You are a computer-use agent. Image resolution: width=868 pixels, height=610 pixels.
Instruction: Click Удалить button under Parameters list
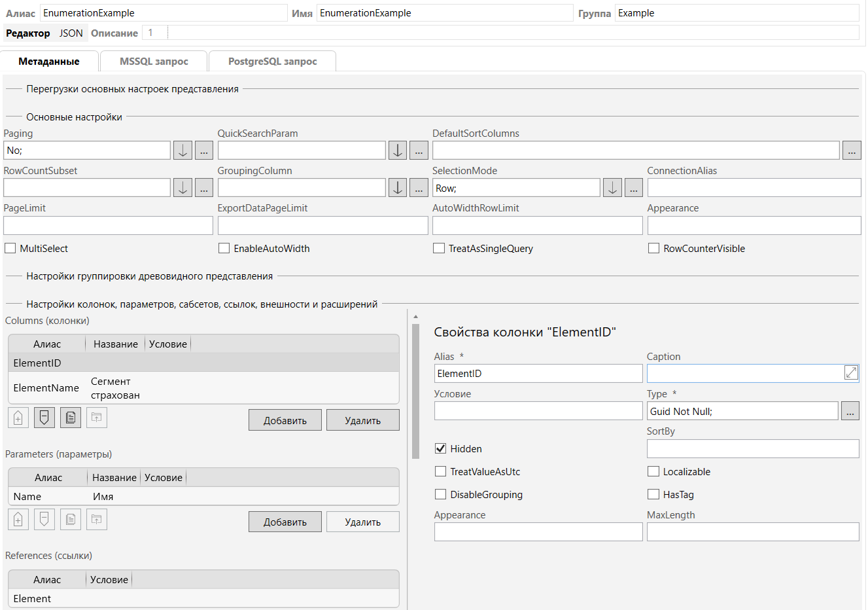coord(362,522)
